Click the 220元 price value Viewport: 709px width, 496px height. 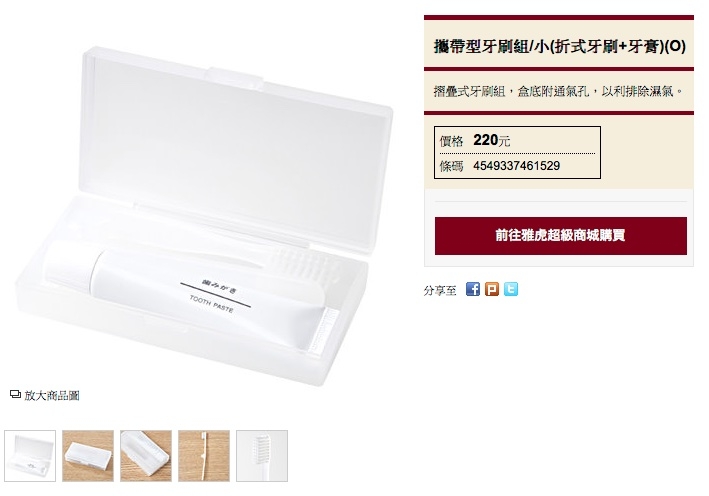(492, 141)
